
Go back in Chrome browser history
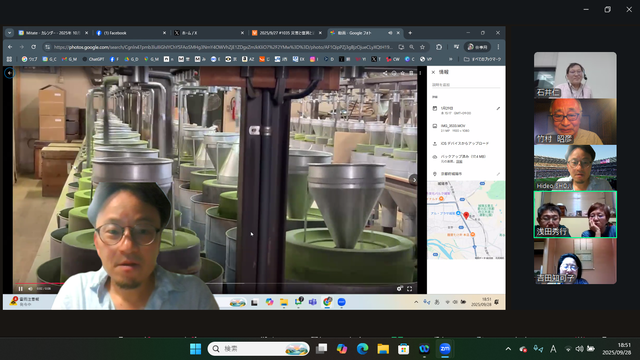(x=10, y=47)
